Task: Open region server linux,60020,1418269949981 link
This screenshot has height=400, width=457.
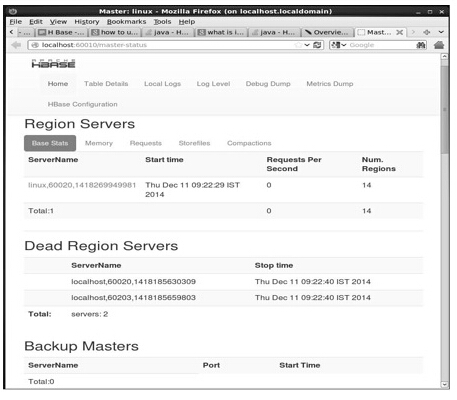Action: click(82, 185)
